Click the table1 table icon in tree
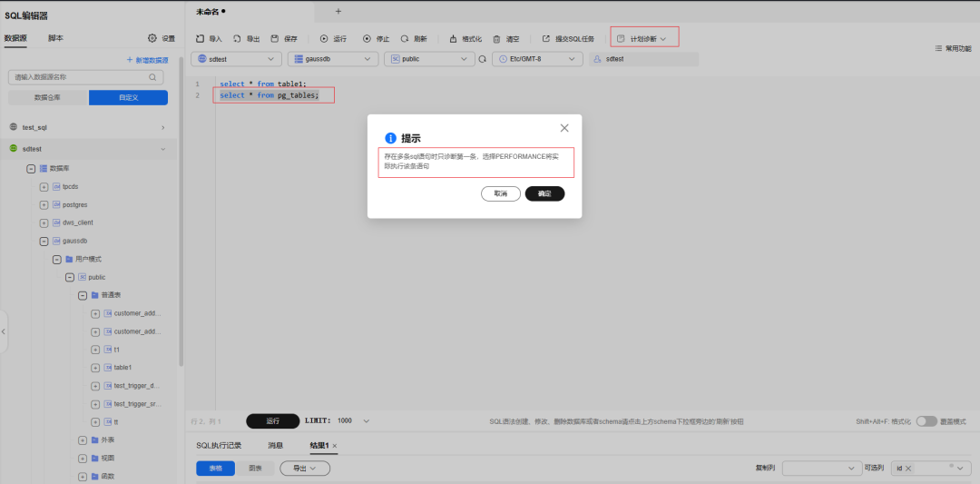 107,367
